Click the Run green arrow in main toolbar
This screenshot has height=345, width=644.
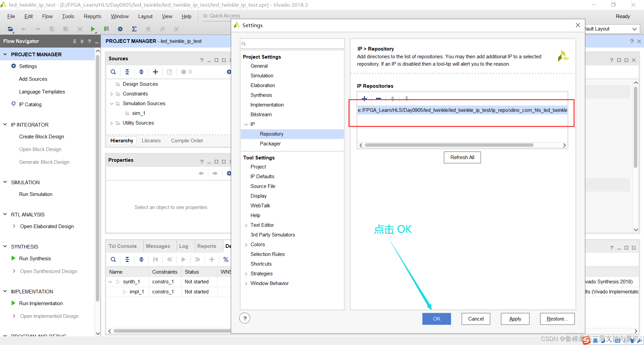93,29
